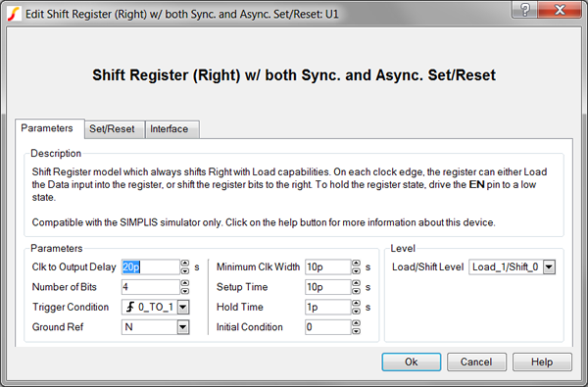The height and width of the screenshot is (387, 588).
Task: Increase Minimum Clk Width using up spinner
Action: coord(356,264)
